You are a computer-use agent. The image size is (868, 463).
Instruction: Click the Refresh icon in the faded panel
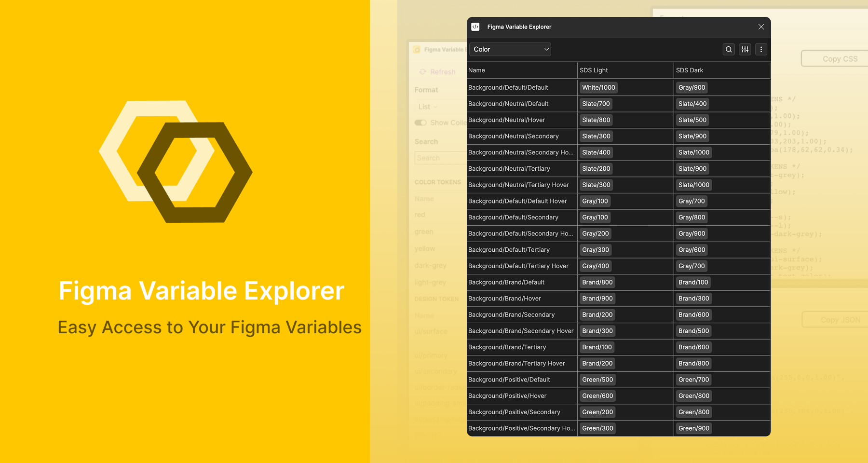click(422, 71)
